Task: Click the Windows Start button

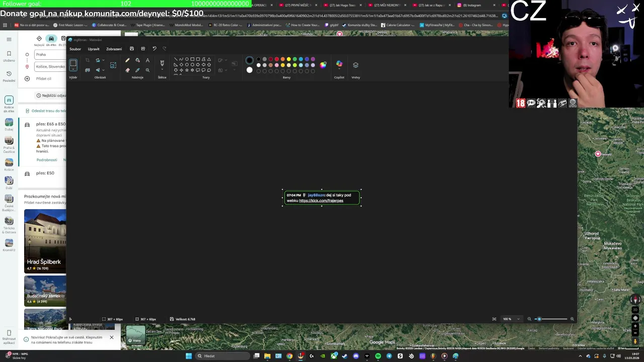Action: [x=189, y=356]
